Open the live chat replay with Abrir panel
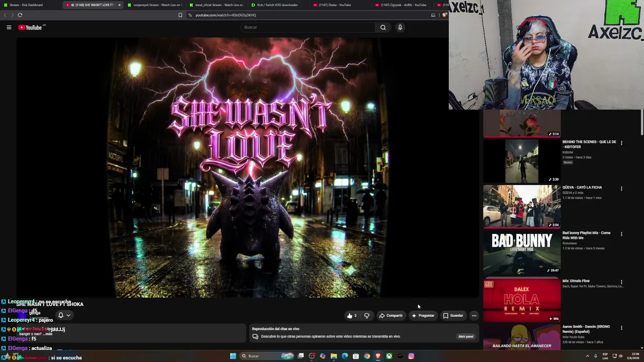Viewport: 644px width, 362px height. pyautogui.click(x=465, y=336)
